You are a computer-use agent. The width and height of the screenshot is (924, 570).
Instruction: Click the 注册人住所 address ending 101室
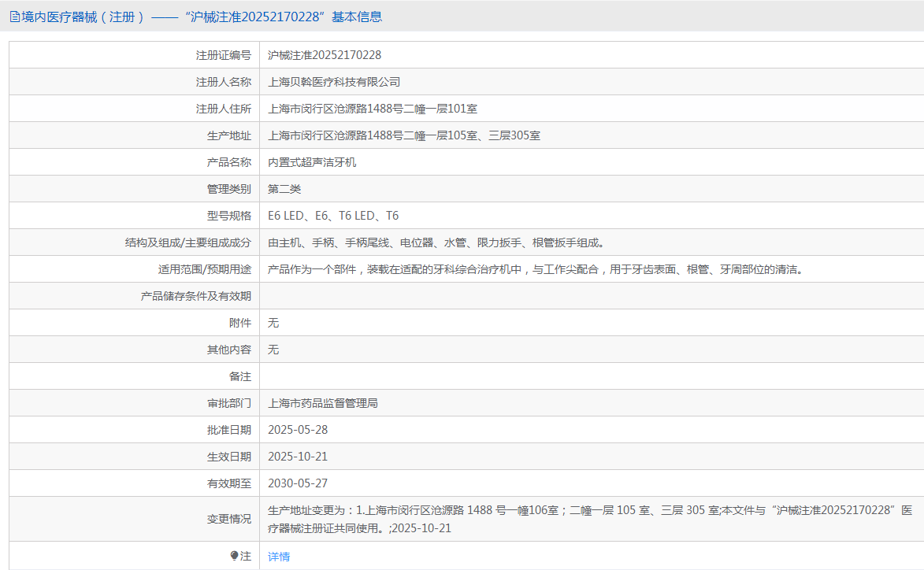[373, 109]
